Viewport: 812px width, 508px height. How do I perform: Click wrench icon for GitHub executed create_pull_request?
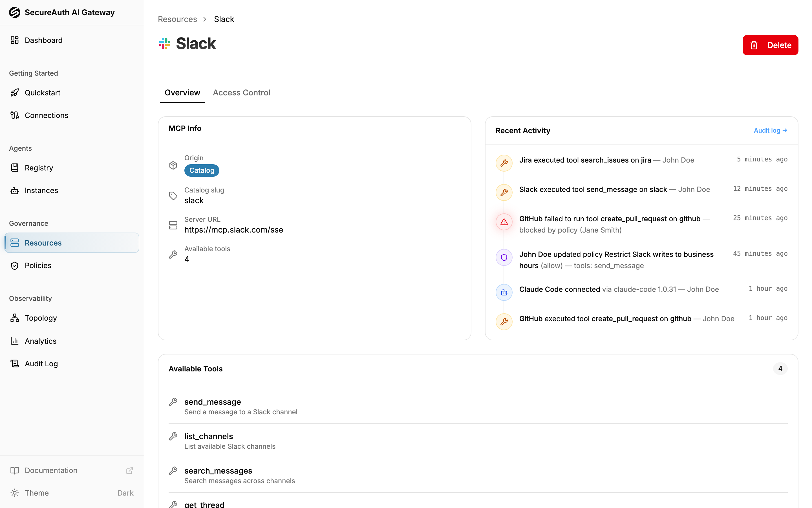click(x=504, y=321)
